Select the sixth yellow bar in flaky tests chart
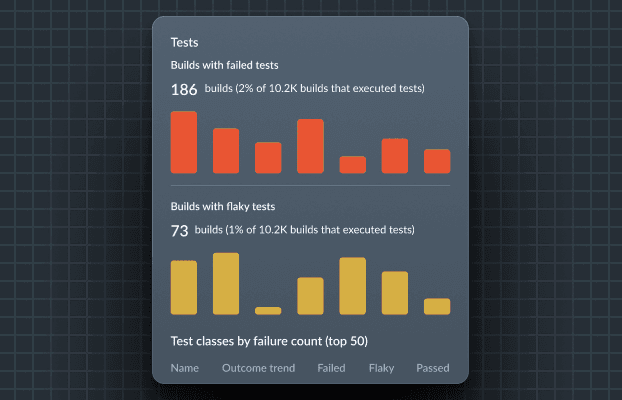The height and width of the screenshot is (400, 622). click(x=395, y=293)
